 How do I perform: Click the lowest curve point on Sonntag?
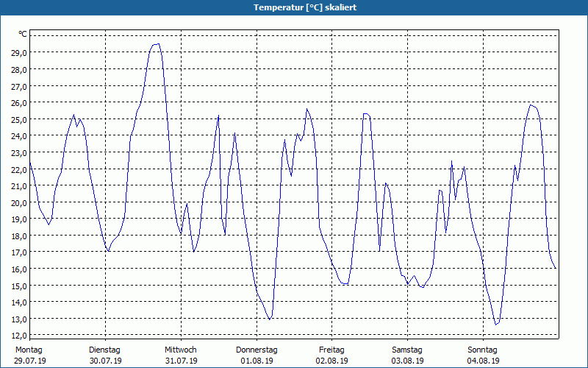pyautogui.click(x=495, y=325)
